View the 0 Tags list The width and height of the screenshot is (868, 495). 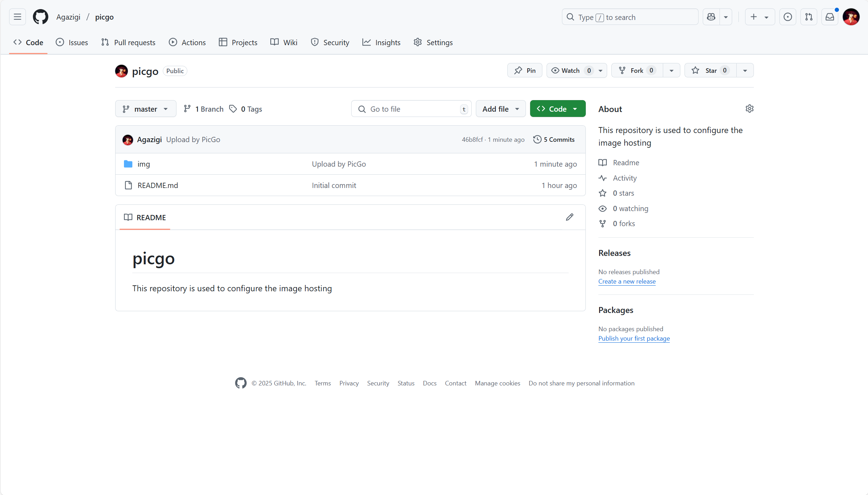245,109
